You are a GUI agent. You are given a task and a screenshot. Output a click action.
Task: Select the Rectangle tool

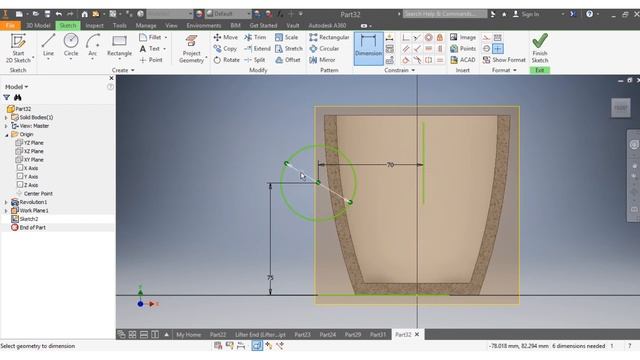[119, 46]
